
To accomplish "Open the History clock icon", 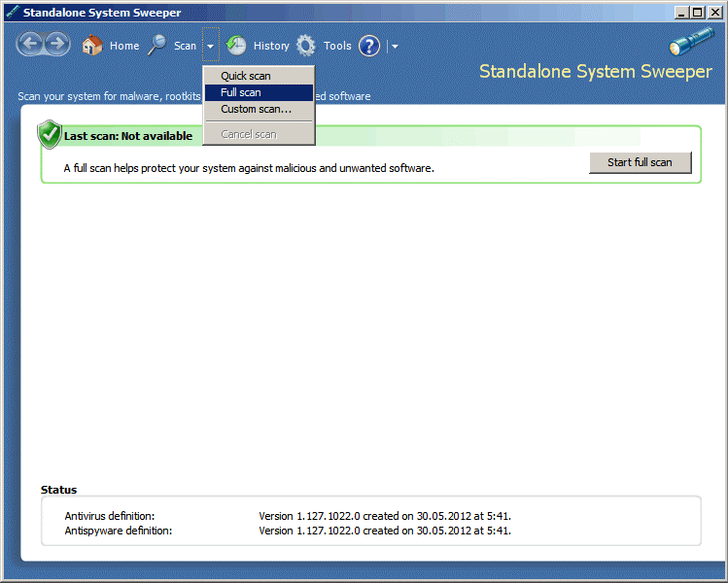I will point(236,46).
